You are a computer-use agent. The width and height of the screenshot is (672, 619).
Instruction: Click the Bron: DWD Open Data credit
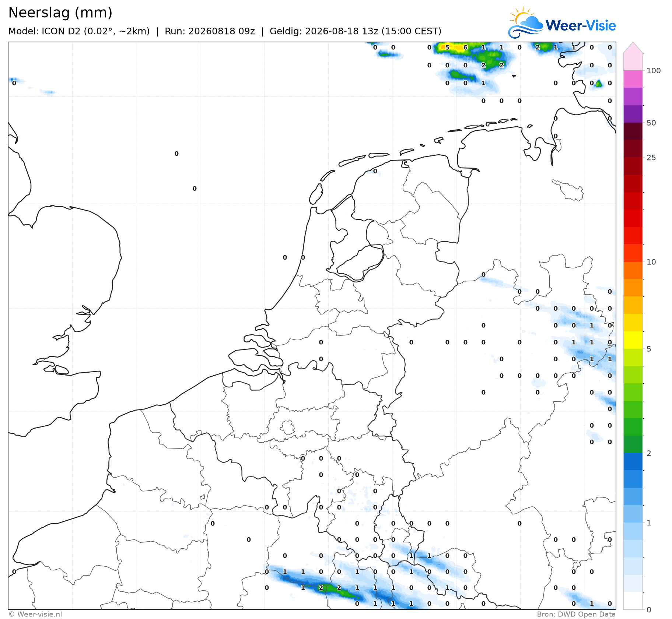(x=576, y=614)
